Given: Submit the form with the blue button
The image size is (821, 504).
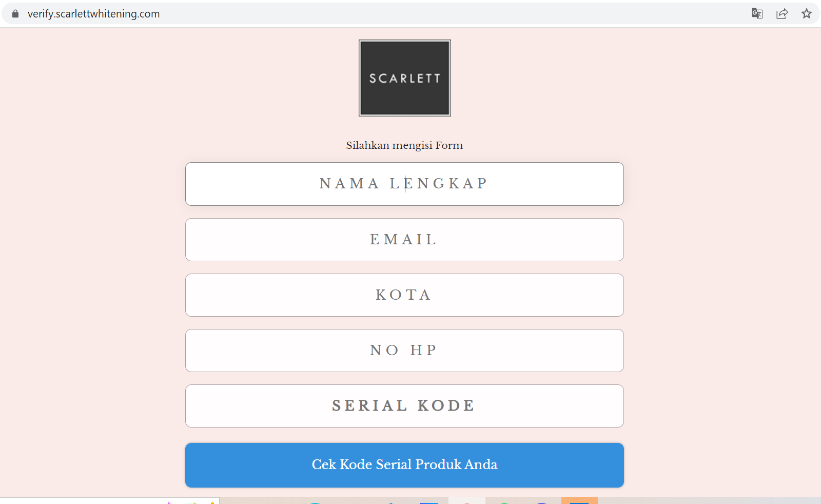Looking at the screenshot, I should click(404, 465).
